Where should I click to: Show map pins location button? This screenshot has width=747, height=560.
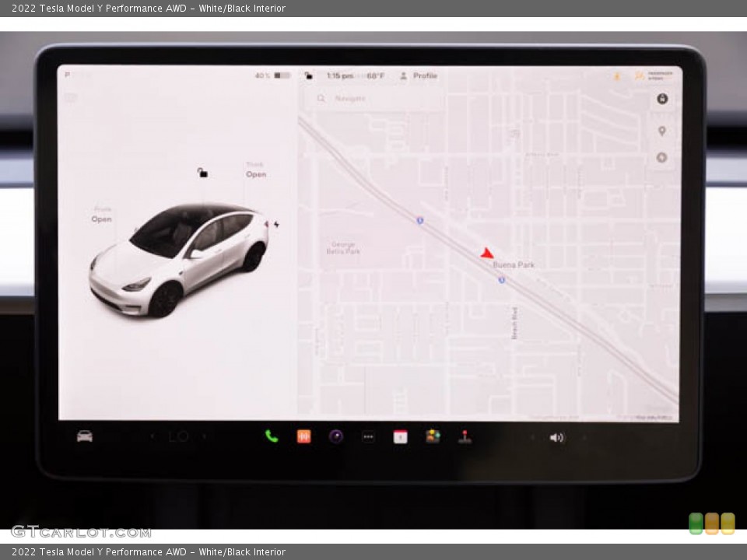tap(661, 131)
